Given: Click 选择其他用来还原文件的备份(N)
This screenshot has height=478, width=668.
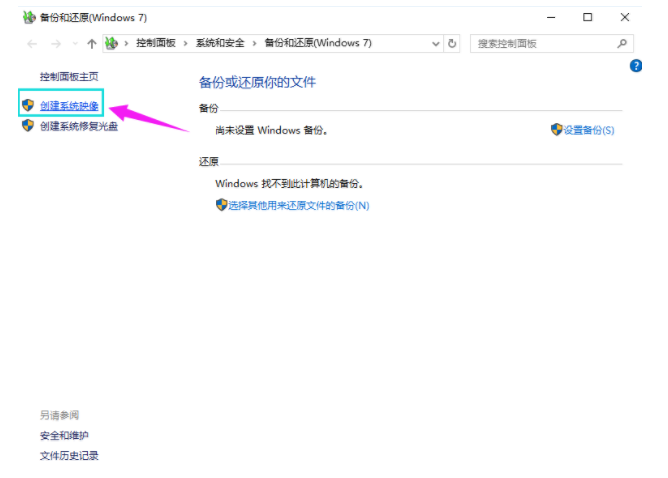Looking at the screenshot, I should click(x=298, y=205).
